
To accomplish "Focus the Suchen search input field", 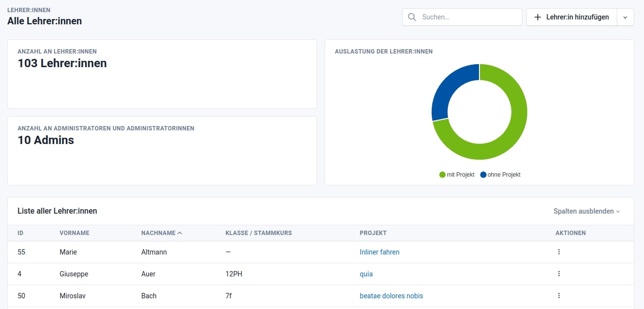I will click(x=469, y=17).
